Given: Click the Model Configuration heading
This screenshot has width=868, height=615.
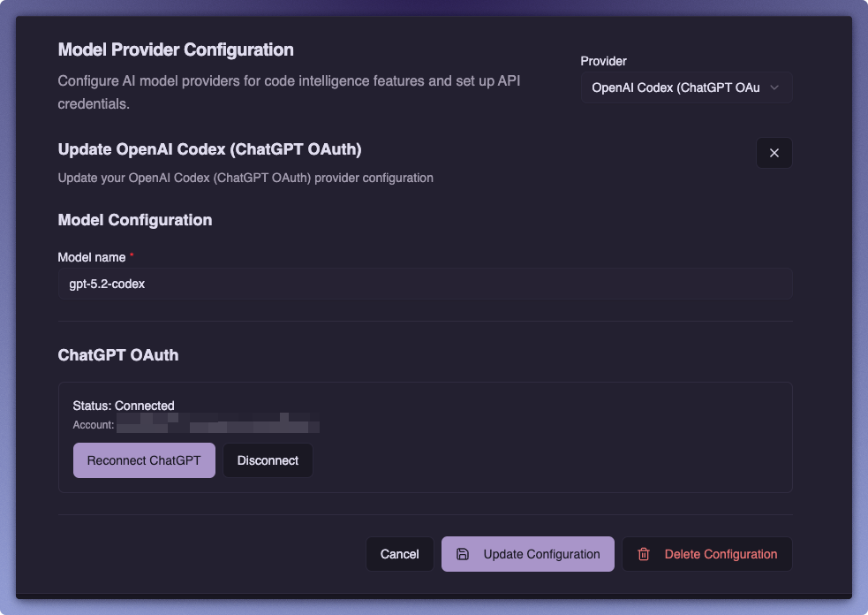Looking at the screenshot, I should (135, 219).
